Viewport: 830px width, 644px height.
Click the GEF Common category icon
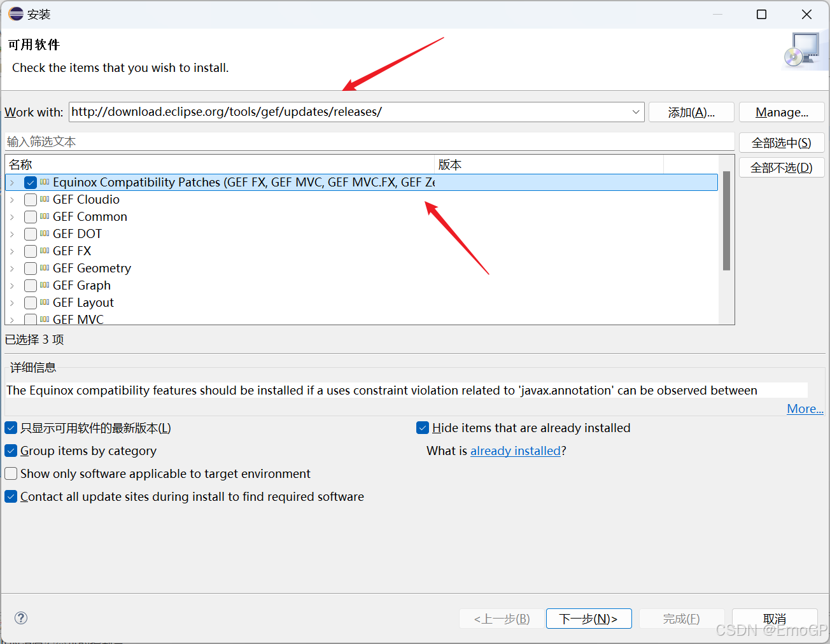(45, 216)
